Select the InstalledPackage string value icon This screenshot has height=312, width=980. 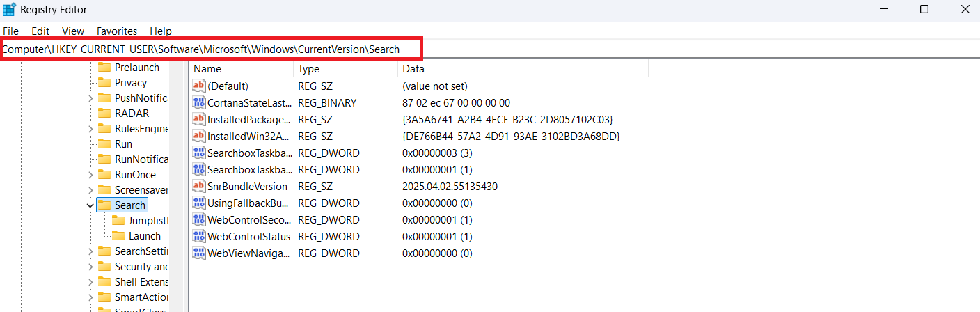click(x=200, y=119)
